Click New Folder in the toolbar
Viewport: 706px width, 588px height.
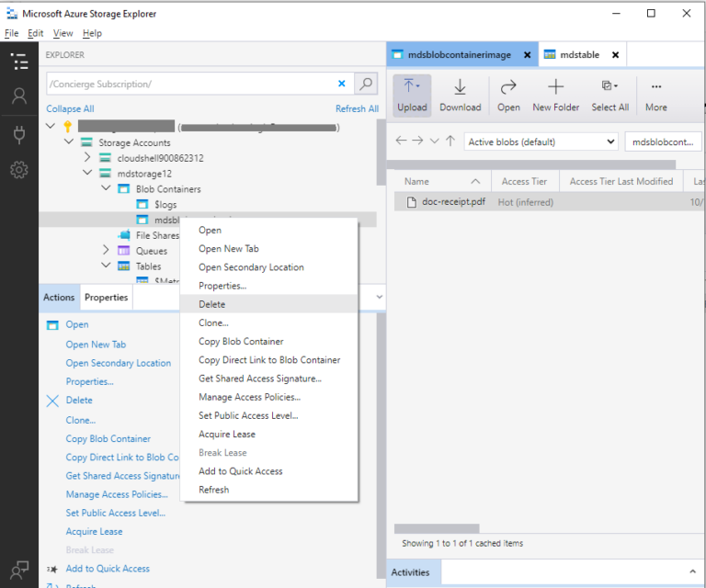(555, 96)
